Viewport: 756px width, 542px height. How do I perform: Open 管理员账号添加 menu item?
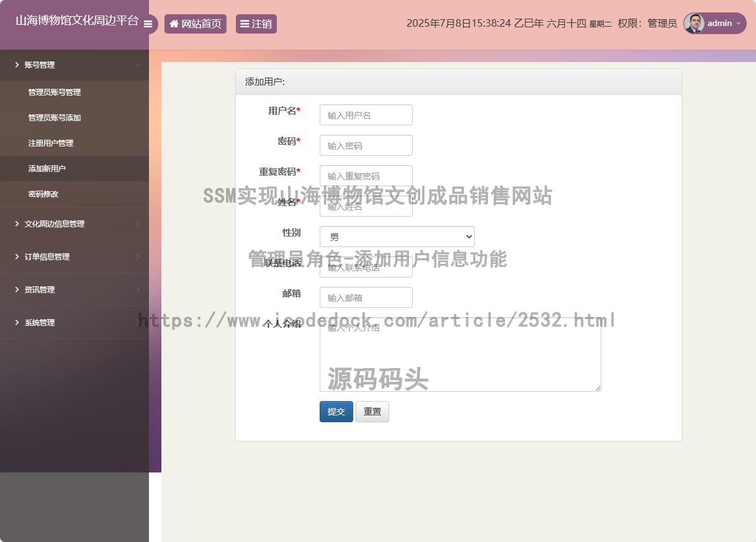(74, 117)
